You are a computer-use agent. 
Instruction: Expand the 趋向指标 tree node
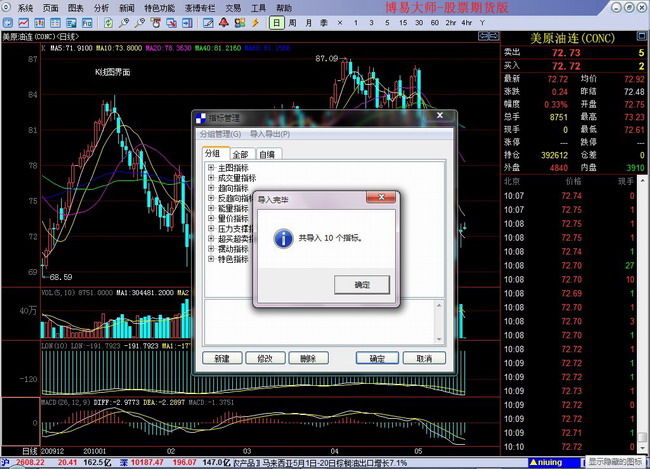click(x=211, y=187)
